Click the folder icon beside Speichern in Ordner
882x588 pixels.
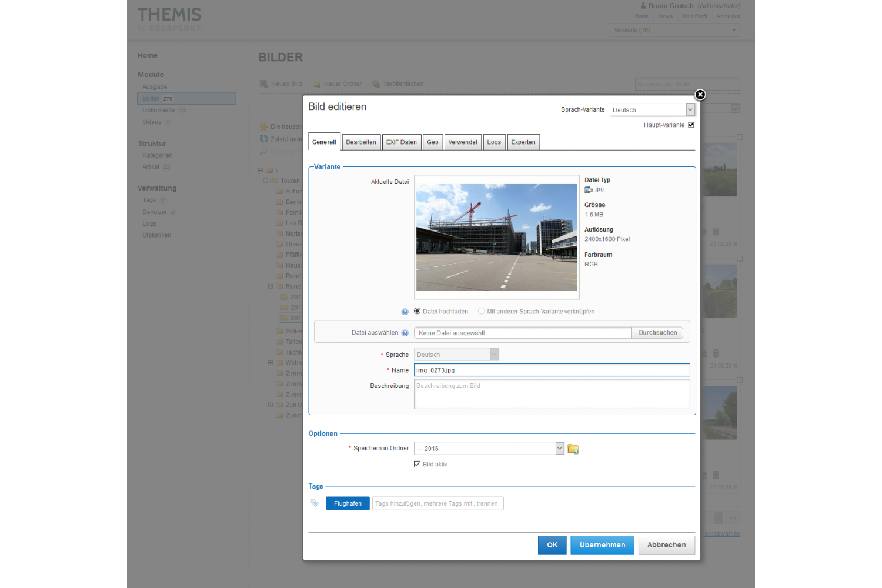click(x=573, y=449)
